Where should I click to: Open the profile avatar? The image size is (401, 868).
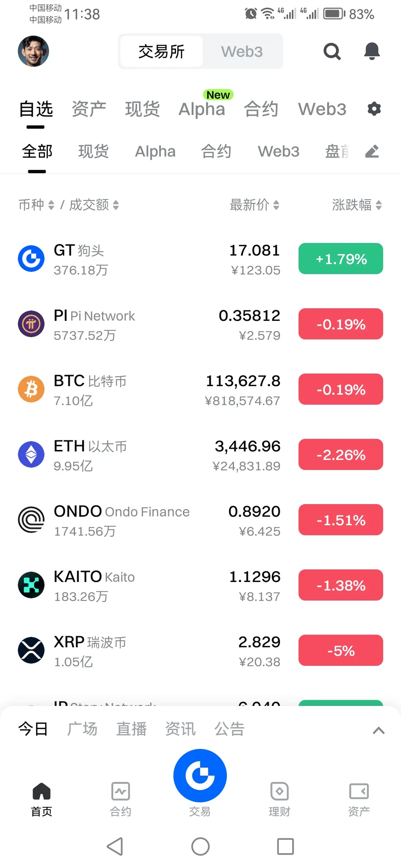33,51
